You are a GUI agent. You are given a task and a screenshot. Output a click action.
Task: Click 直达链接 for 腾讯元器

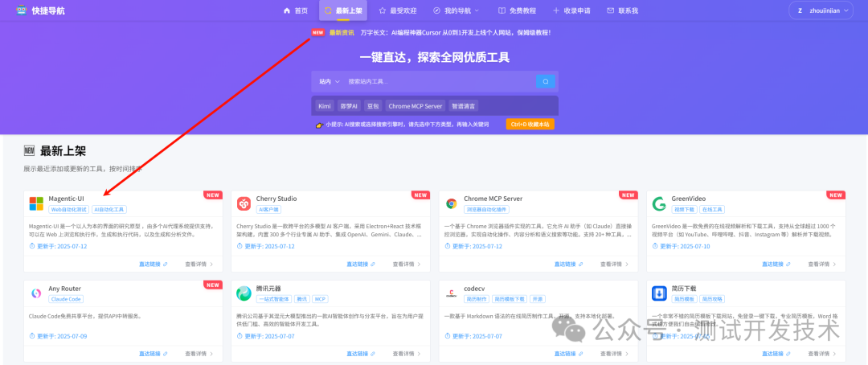(361, 354)
